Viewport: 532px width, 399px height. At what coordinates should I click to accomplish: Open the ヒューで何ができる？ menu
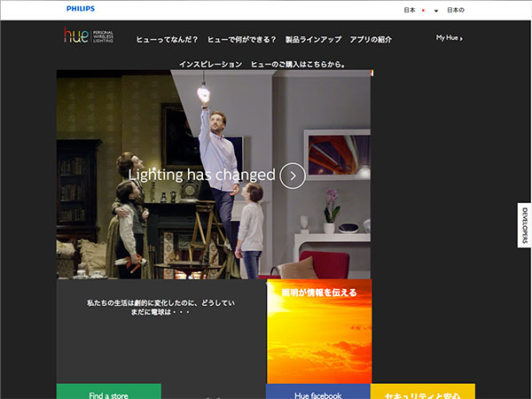coord(242,39)
